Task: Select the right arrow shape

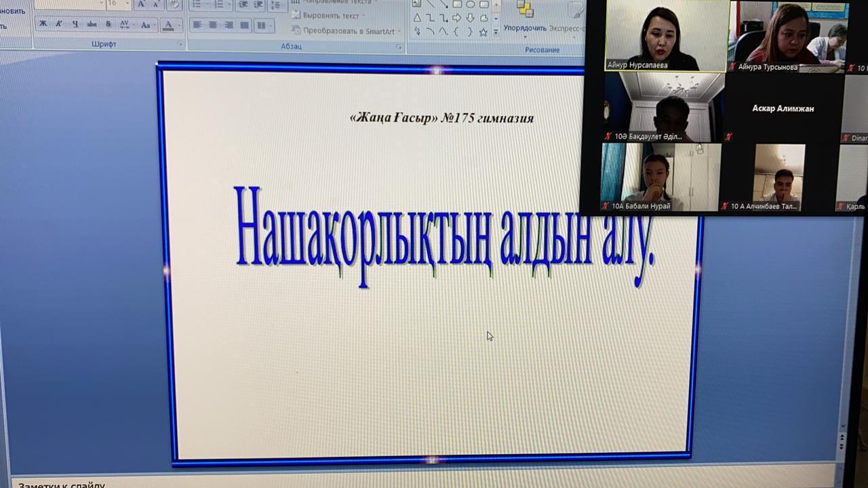Action: tap(456, 18)
